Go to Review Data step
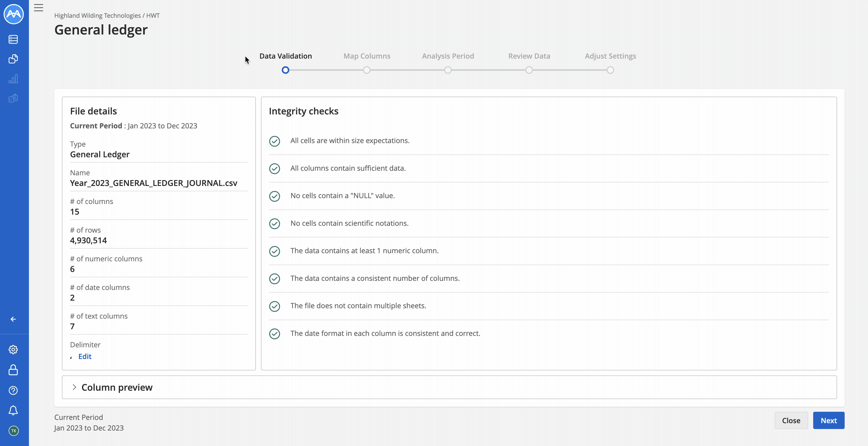Screen dimensions: 868x446 [x=529, y=56]
